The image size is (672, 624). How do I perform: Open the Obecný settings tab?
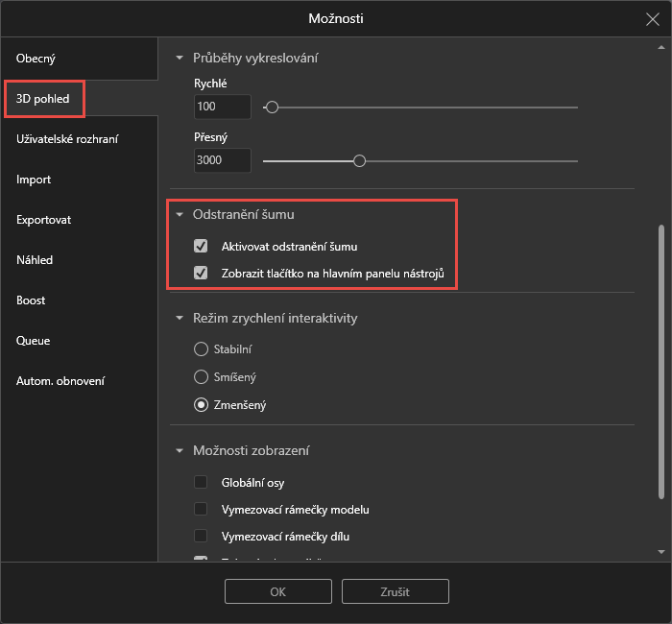[35, 59]
